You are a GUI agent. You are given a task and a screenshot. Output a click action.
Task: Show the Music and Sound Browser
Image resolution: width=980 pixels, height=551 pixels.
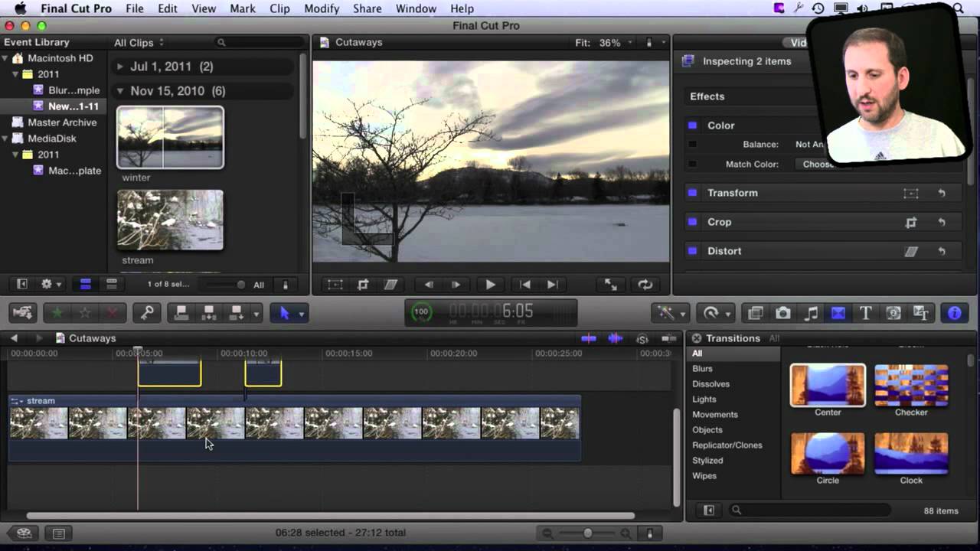(x=811, y=313)
